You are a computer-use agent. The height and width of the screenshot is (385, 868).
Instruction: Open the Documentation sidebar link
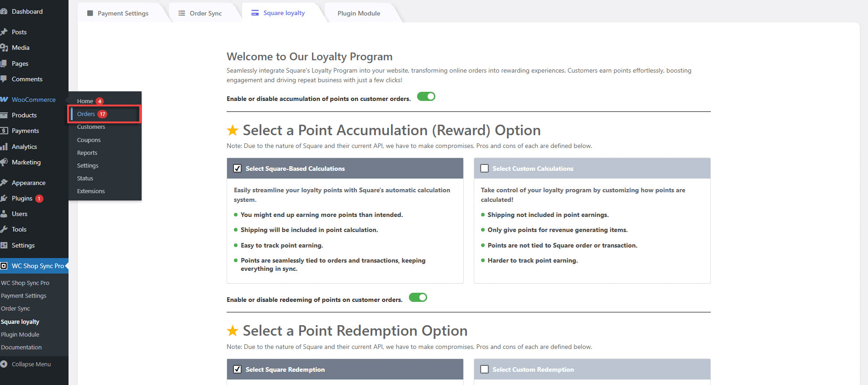pos(21,347)
